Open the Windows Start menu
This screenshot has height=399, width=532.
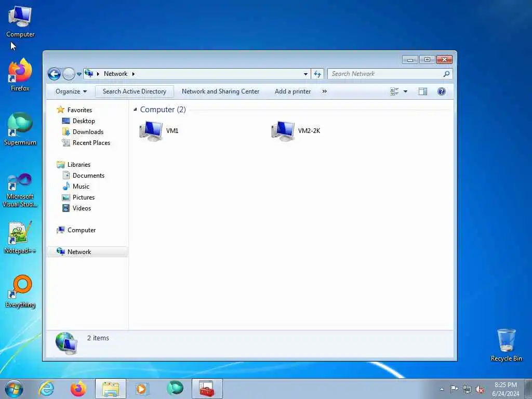[x=14, y=389]
